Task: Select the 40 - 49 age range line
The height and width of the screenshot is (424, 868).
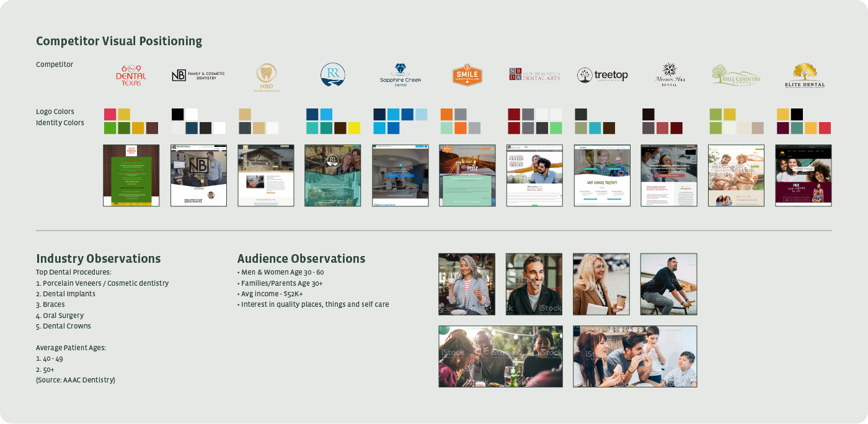Action: (x=50, y=358)
